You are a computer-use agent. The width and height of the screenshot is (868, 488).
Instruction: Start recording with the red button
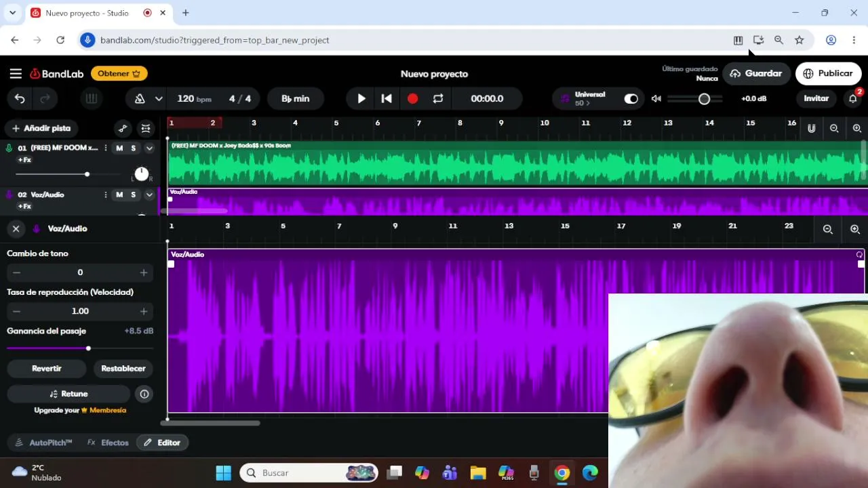[412, 99]
